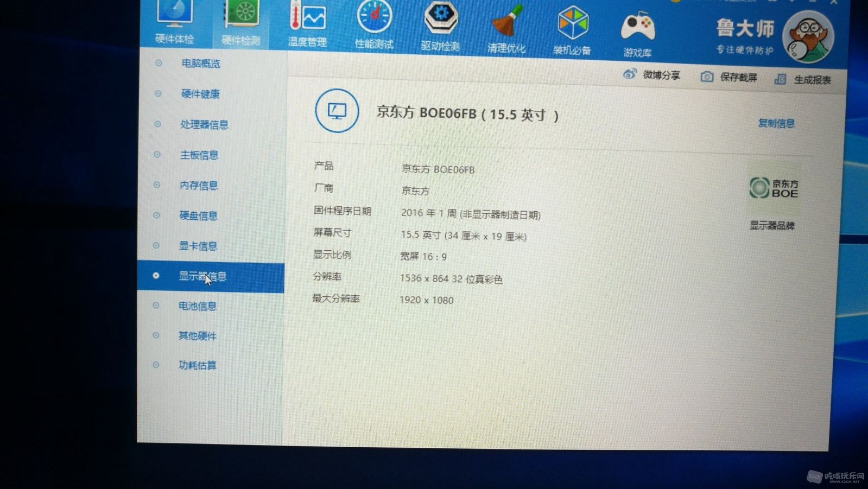Viewport: 868px width, 489px height.
Task: Click the Weibo share icon
Action: (x=630, y=74)
